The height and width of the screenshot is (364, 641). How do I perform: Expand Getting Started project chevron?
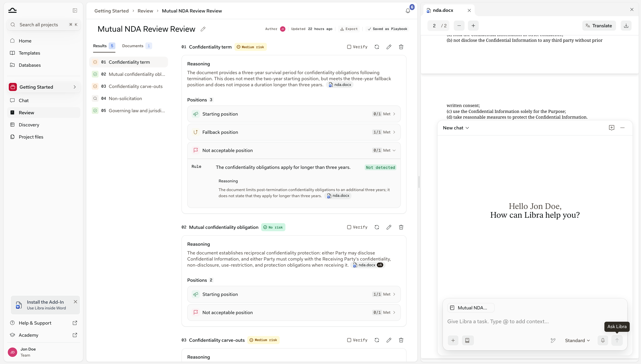pos(75,87)
